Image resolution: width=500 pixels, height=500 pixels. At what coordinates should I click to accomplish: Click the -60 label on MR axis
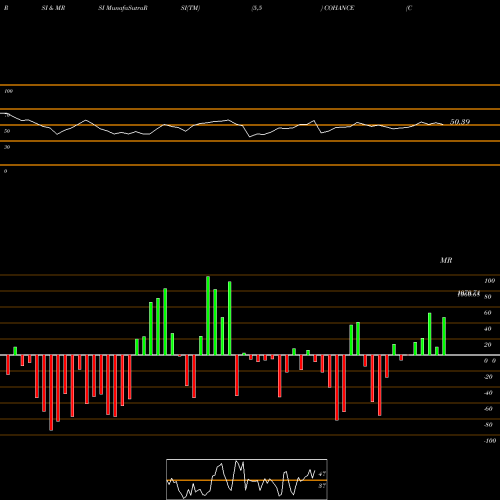[x=488, y=409]
